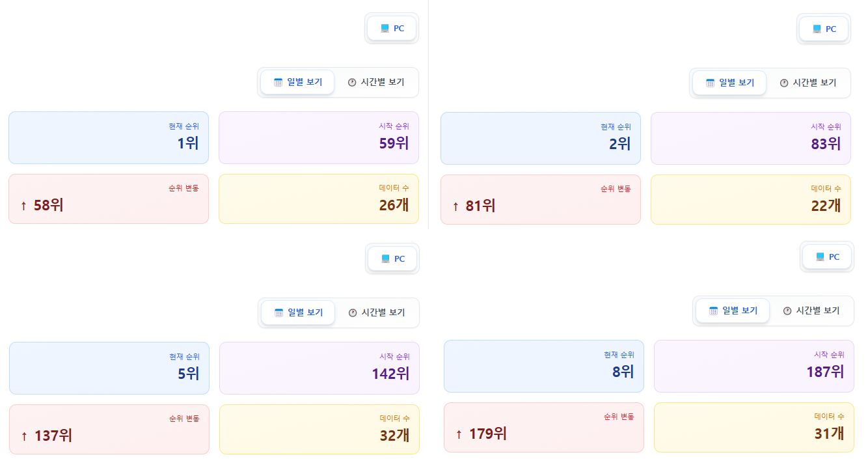Select the 순위 변동 card showing 137위
This screenshot has height=459, width=868.
click(109, 429)
